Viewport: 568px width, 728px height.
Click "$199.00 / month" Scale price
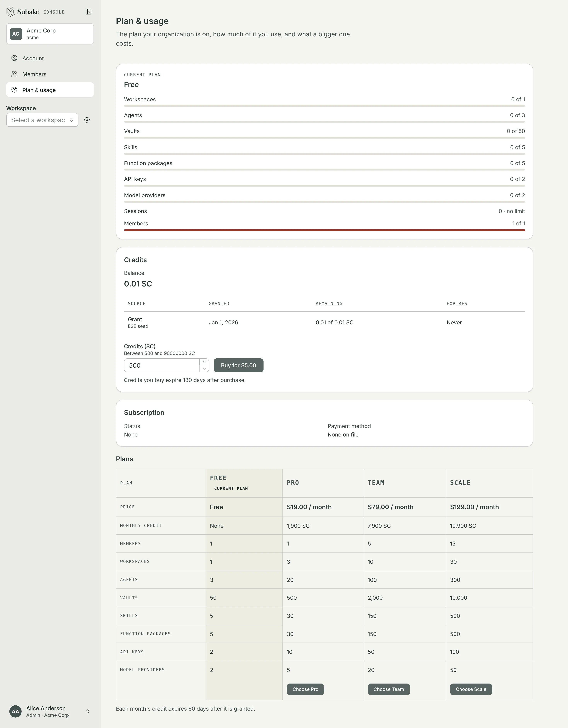point(474,507)
